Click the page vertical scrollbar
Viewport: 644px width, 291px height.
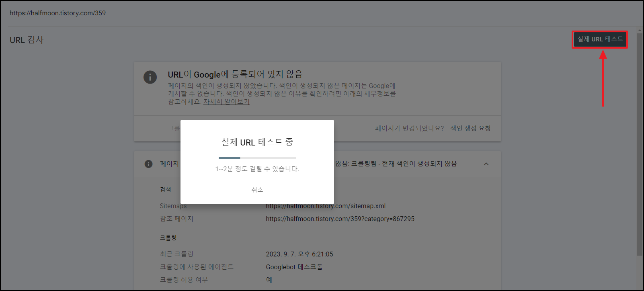(x=640, y=144)
